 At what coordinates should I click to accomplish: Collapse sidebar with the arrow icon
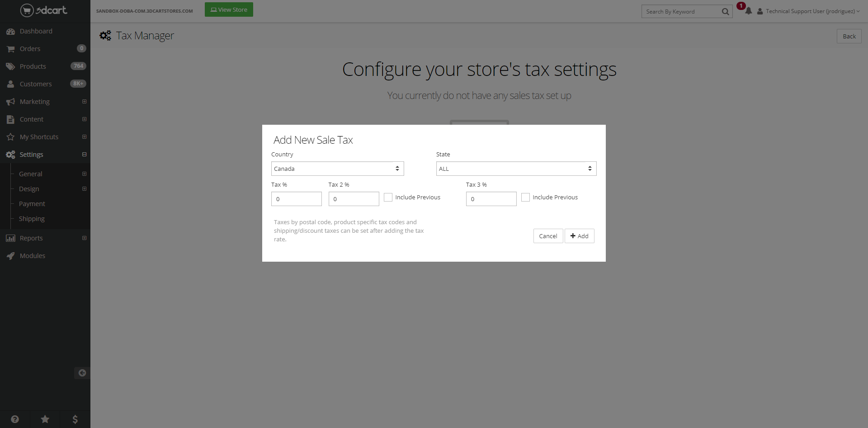pos(82,373)
